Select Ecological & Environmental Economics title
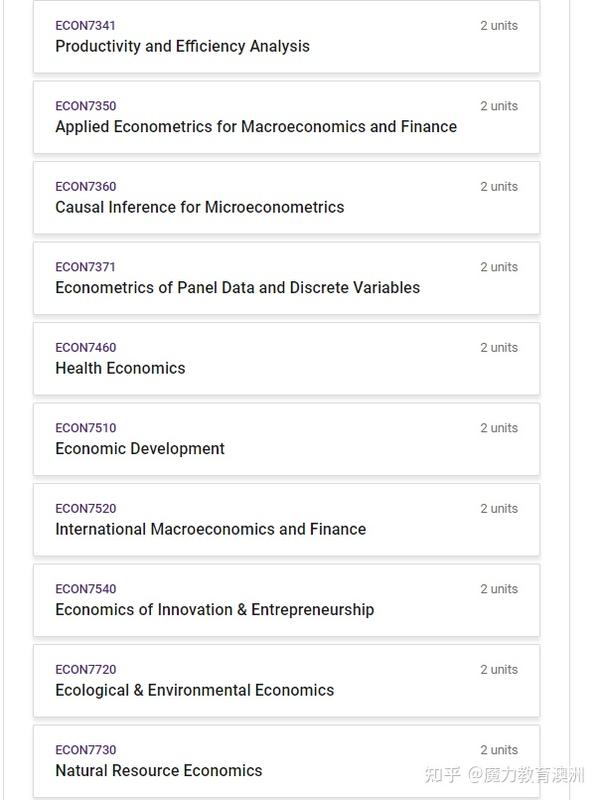The width and height of the screenshot is (600, 800). pyautogui.click(x=195, y=690)
